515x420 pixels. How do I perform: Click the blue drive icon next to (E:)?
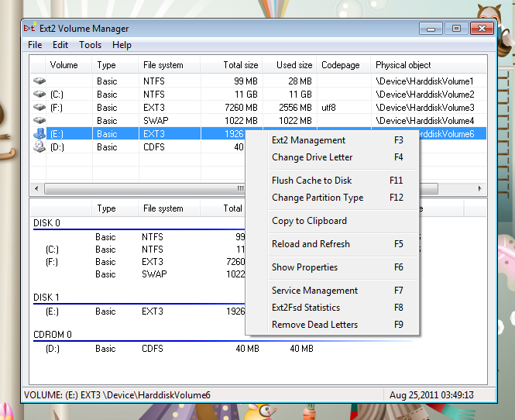pyautogui.click(x=39, y=134)
